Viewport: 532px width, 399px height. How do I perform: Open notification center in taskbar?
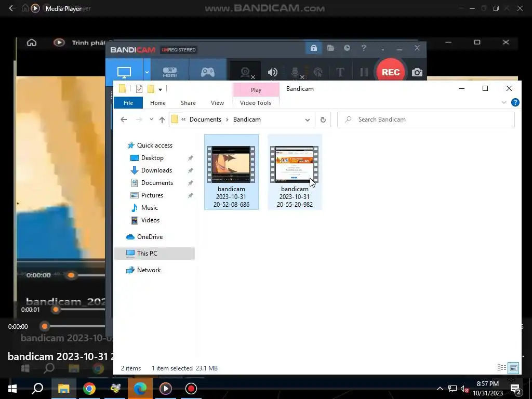tap(516, 389)
